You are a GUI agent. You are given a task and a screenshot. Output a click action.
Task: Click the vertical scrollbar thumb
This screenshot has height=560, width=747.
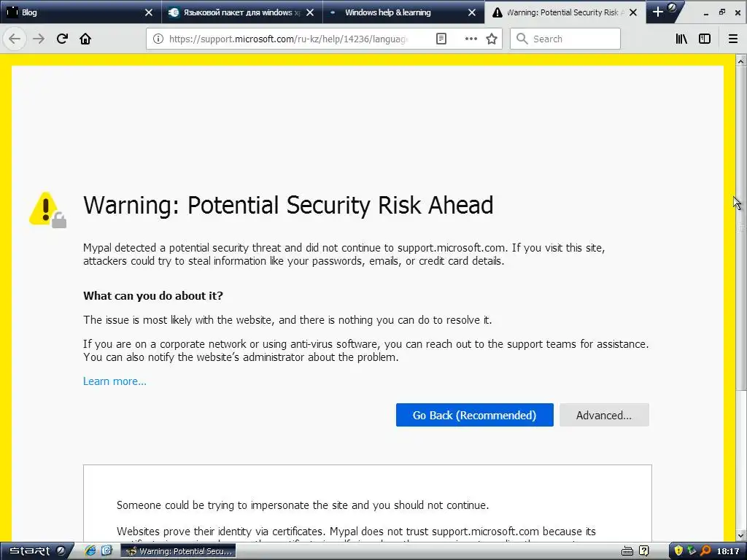740,228
